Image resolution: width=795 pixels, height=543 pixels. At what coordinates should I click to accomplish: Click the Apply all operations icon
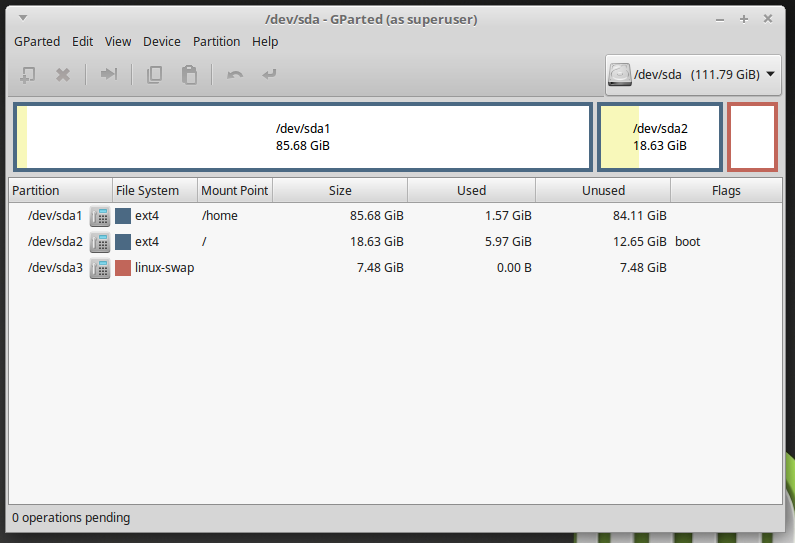click(269, 74)
